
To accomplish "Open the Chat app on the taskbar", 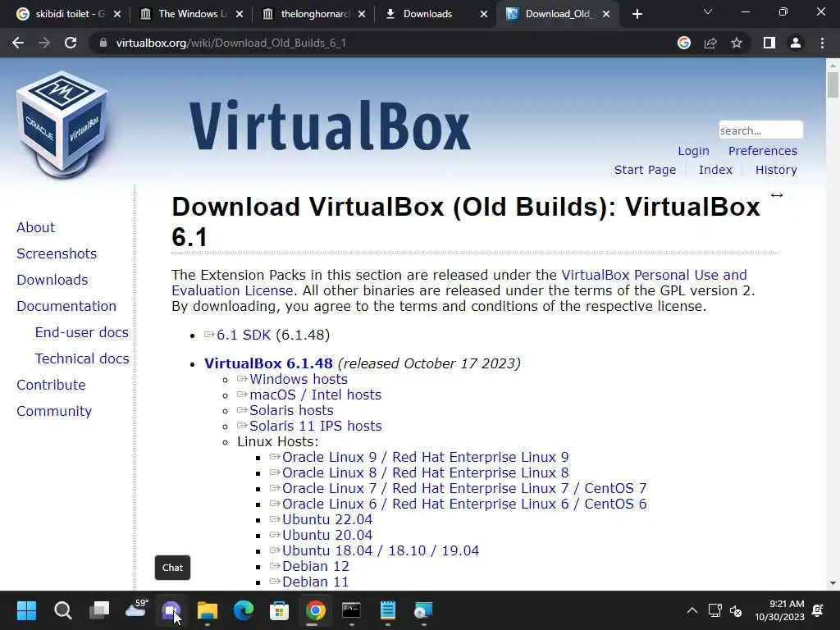I will pyautogui.click(x=171, y=610).
